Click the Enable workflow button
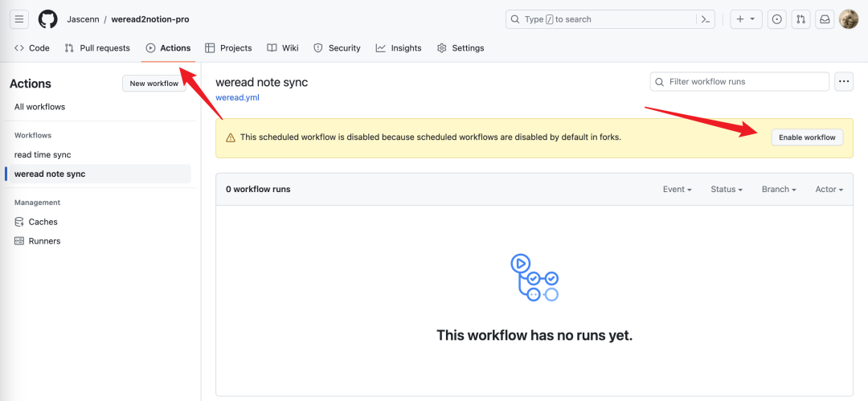The image size is (868, 401). pyautogui.click(x=807, y=137)
